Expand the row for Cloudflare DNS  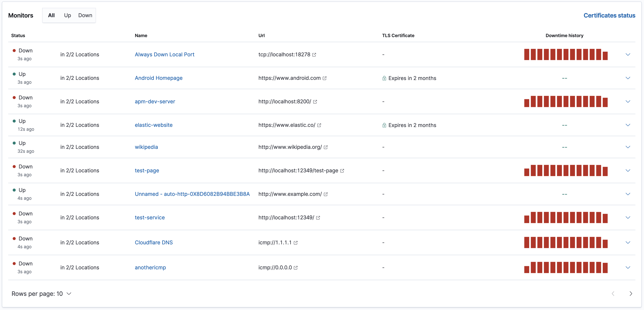(628, 242)
